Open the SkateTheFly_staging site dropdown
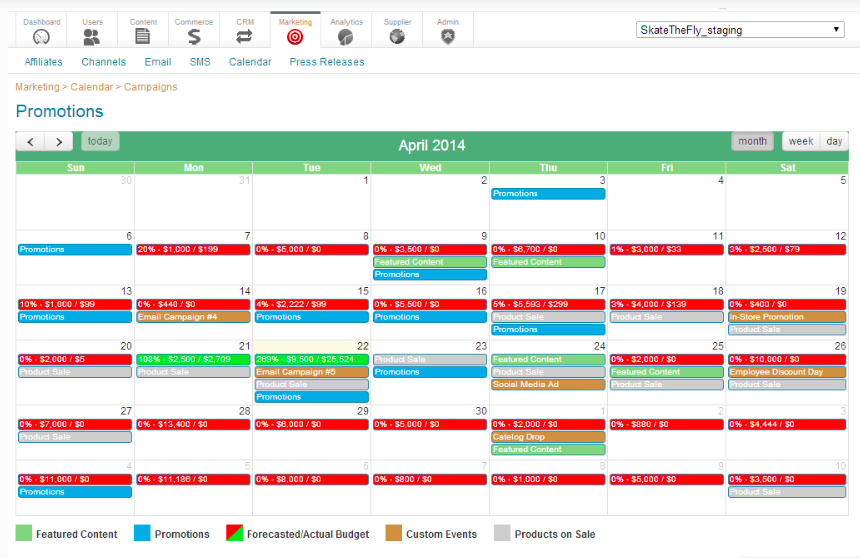860x558 pixels. tap(740, 30)
